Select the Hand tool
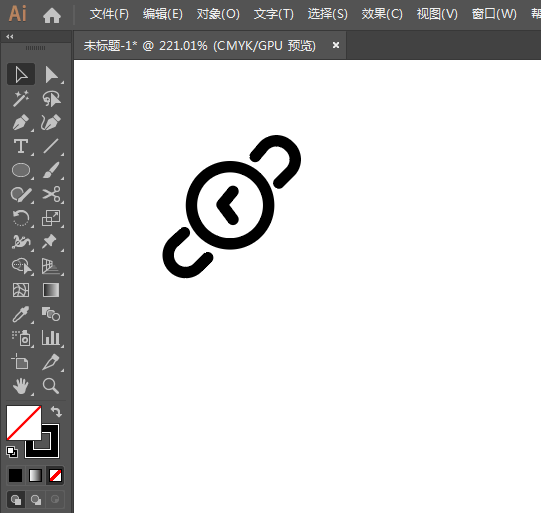The image size is (541, 513). [21, 386]
